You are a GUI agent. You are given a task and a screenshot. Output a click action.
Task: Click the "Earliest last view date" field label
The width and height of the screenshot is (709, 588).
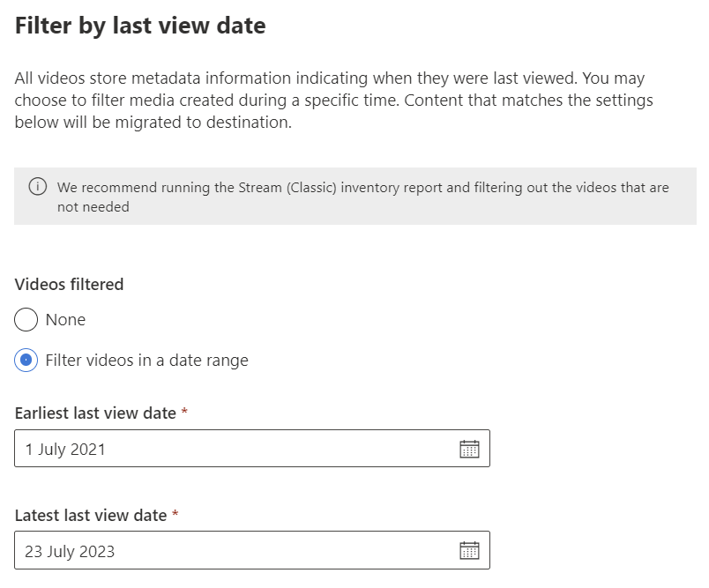pyautogui.click(x=95, y=413)
